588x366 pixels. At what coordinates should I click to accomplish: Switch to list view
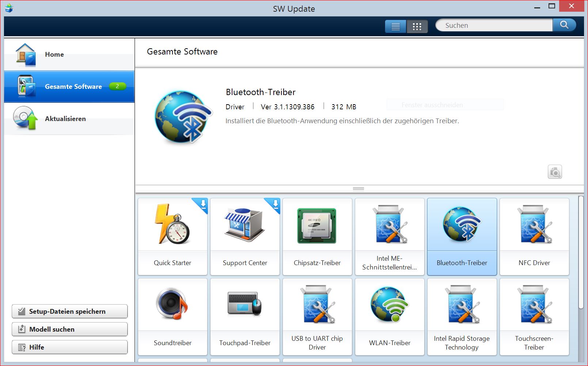point(395,26)
